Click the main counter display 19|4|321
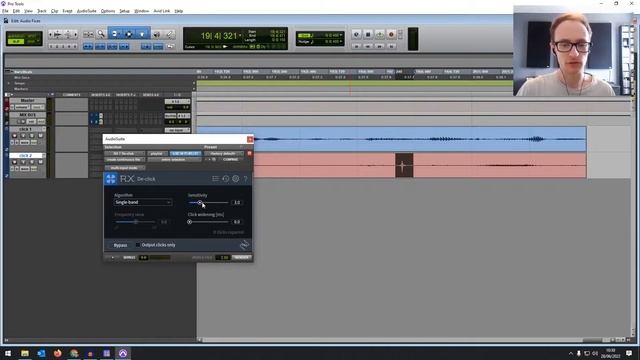Image resolution: width=640 pixels, height=360 pixels. pyautogui.click(x=218, y=36)
